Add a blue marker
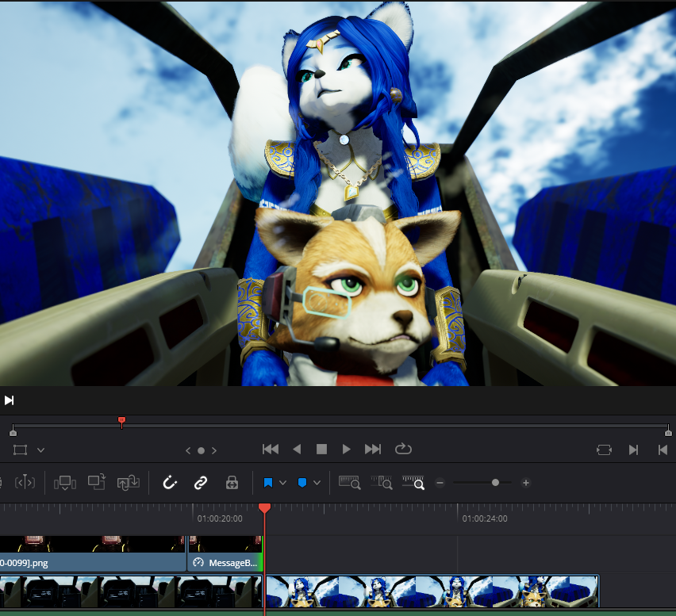Screen dimensions: 676x616 pyautogui.click(x=302, y=483)
